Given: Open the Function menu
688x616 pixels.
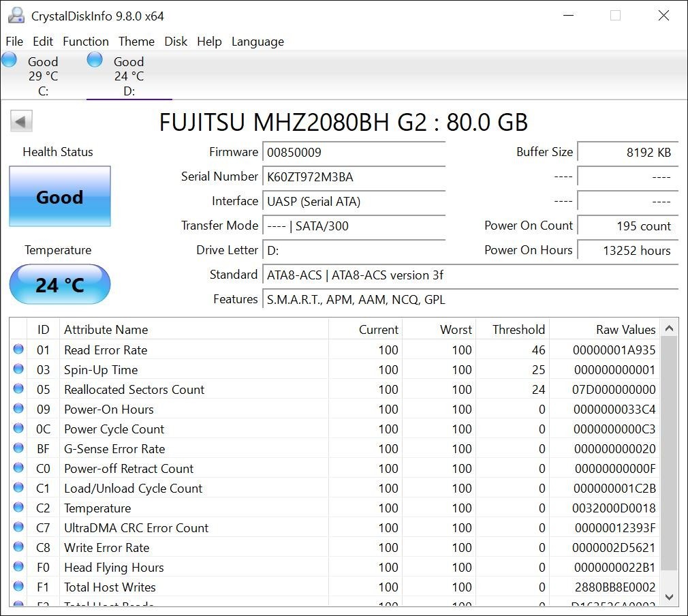Looking at the screenshot, I should click(x=86, y=42).
